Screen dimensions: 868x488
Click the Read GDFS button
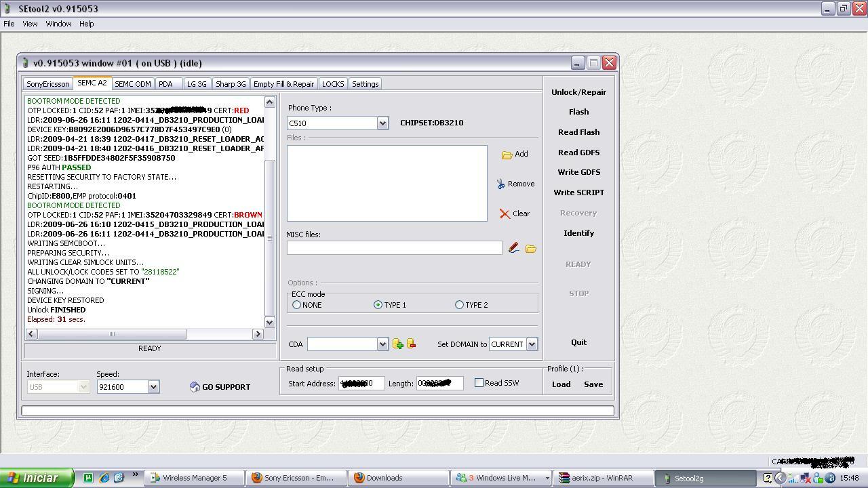[x=578, y=152]
